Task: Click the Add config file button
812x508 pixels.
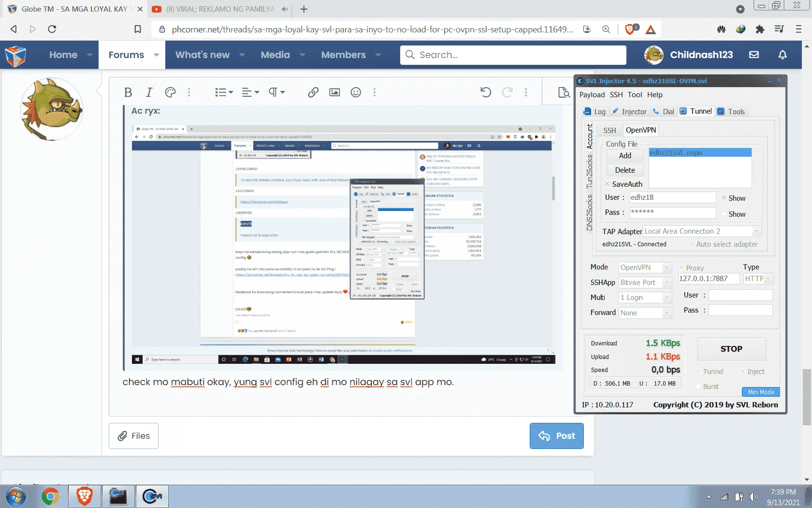Action: (625, 156)
